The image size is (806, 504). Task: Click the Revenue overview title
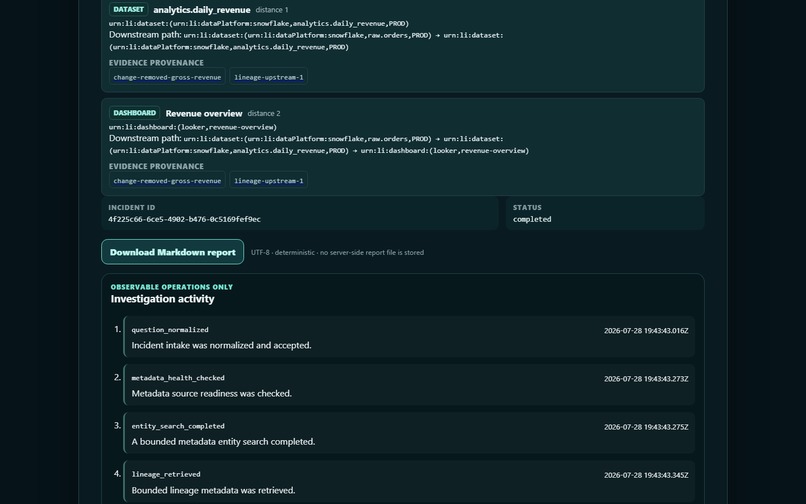tap(204, 113)
